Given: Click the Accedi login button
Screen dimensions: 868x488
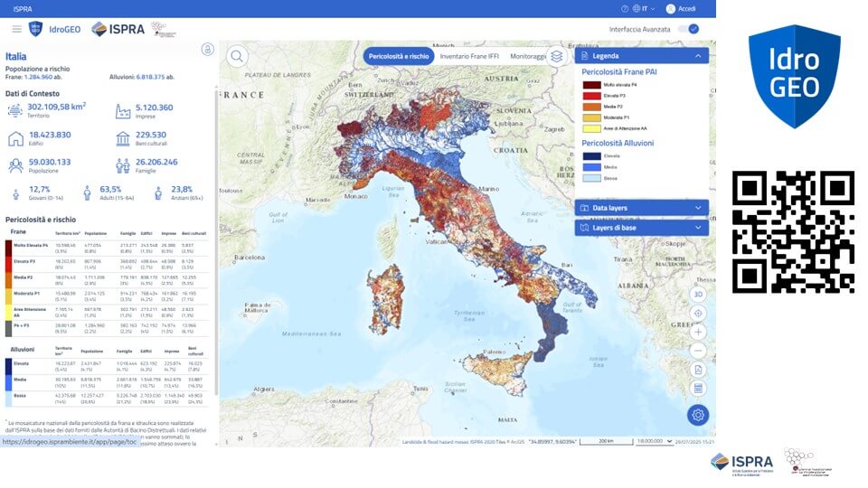Looking at the screenshot, I should pyautogui.click(x=681, y=8).
